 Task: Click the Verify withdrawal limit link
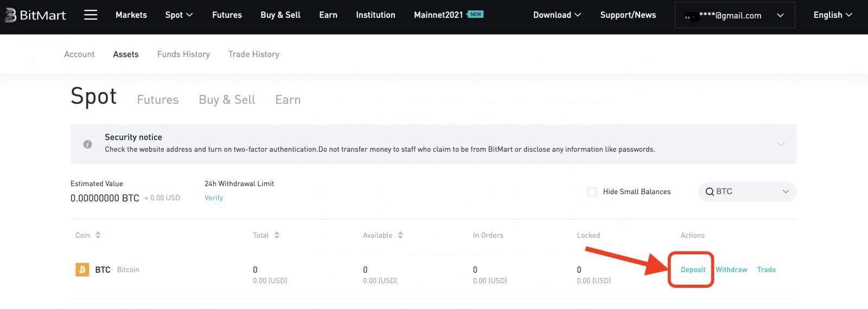pos(214,198)
